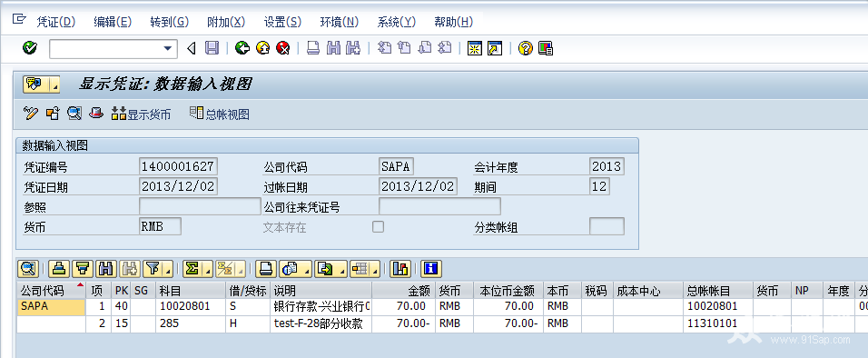The height and width of the screenshot is (358, 868).
Task: Open the Choose Layout dropdown
Action: (x=365, y=269)
